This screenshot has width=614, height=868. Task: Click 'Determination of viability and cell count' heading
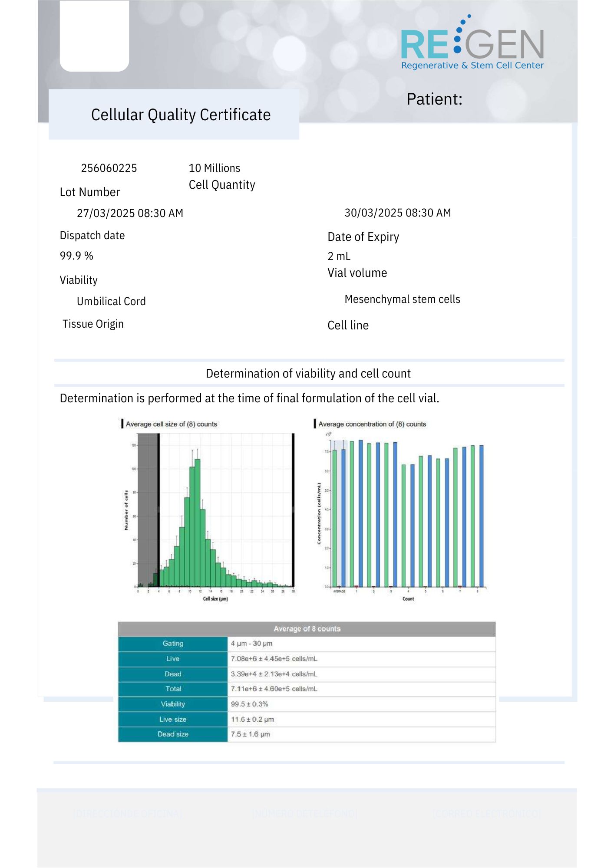pos(308,374)
